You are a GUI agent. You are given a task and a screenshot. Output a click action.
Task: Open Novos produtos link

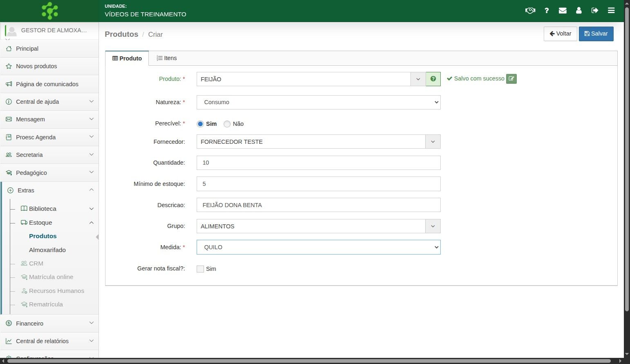pyautogui.click(x=36, y=66)
